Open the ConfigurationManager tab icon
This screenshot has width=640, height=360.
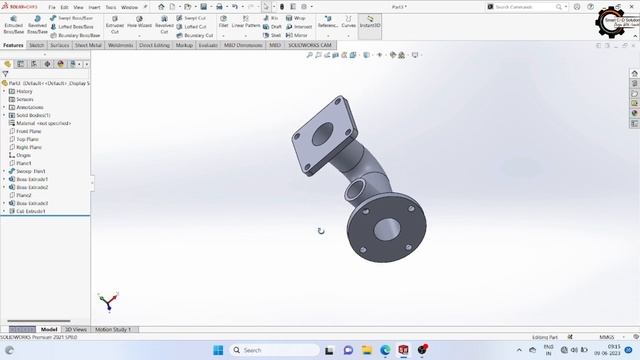pyautogui.click(x=34, y=64)
